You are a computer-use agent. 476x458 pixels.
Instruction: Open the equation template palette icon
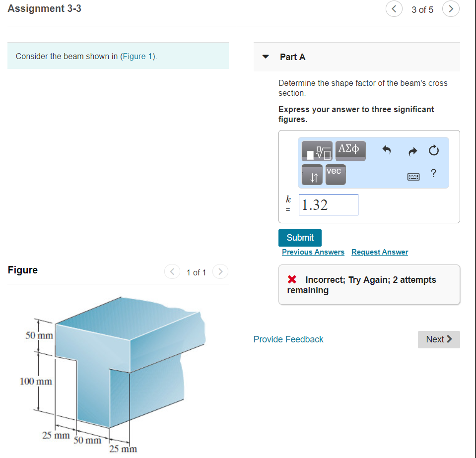(x=316, y=150)
